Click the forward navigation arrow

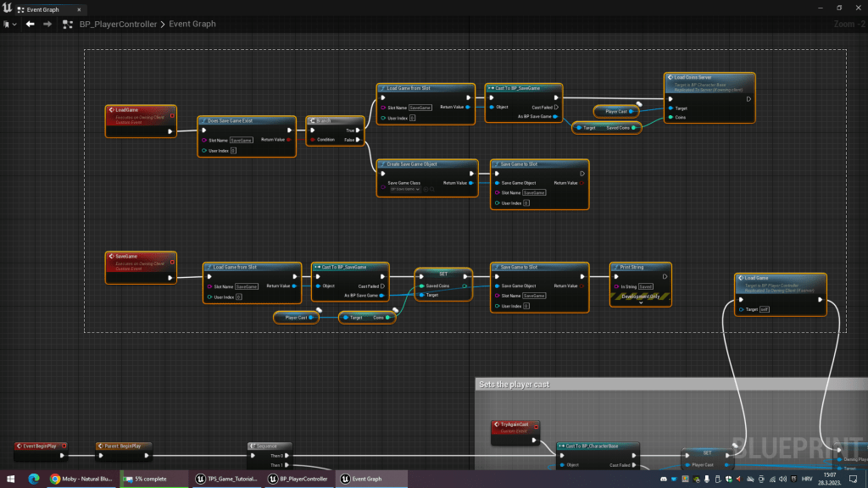pos(47,24)
